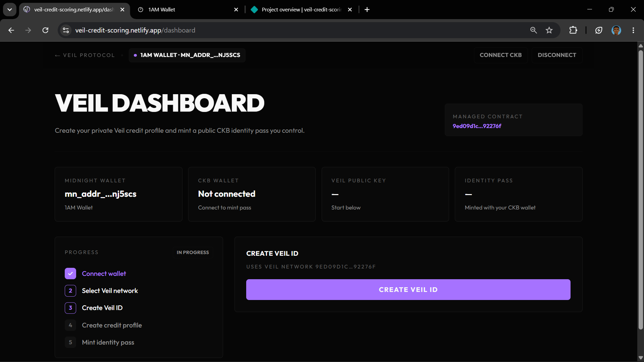Viewport: 644px width, 362px height.
Task: Open the Chrome profile avatar
Action: click(616, 30)
